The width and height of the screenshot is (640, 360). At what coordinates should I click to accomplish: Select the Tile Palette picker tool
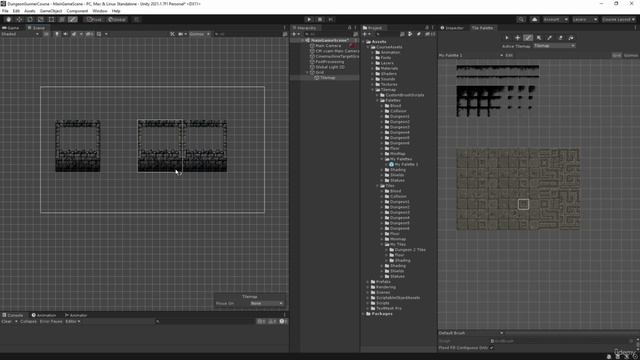550,38
